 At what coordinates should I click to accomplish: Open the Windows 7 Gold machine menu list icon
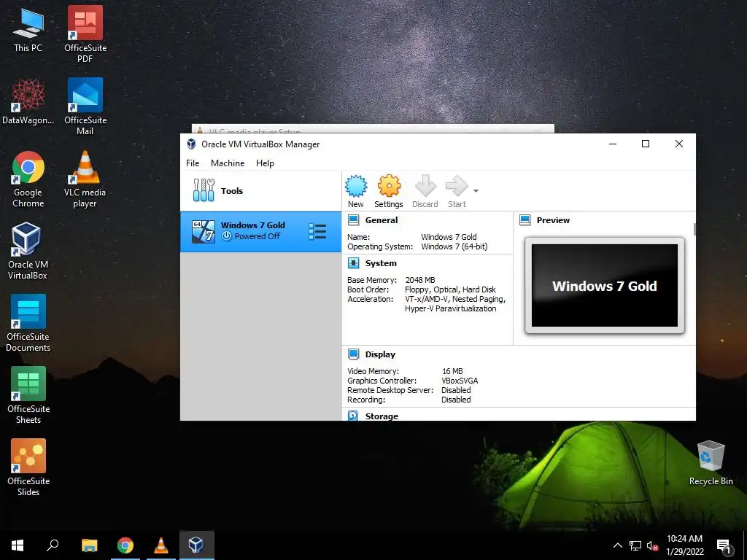coord(317,232)
